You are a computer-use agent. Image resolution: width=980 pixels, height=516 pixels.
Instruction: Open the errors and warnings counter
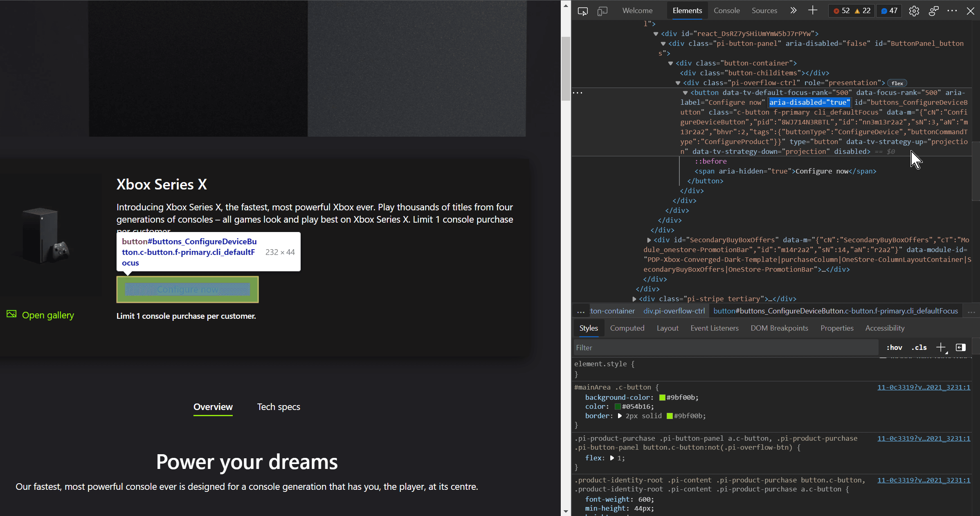[852, 11]
